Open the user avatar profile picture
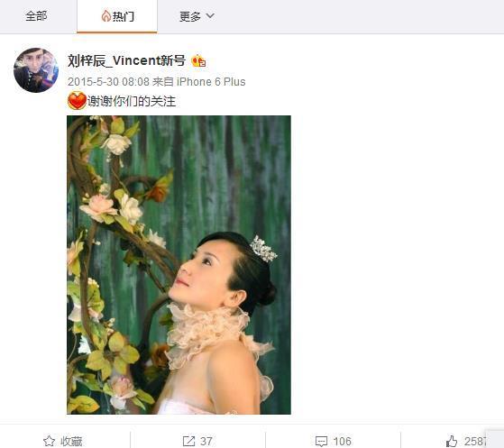 (x=36, y=70)
